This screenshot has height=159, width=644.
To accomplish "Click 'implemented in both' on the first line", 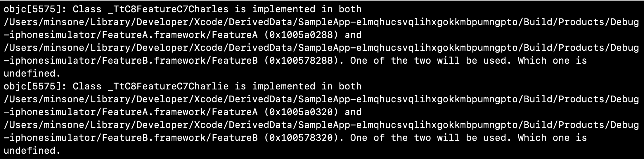I will click(307, 9).
